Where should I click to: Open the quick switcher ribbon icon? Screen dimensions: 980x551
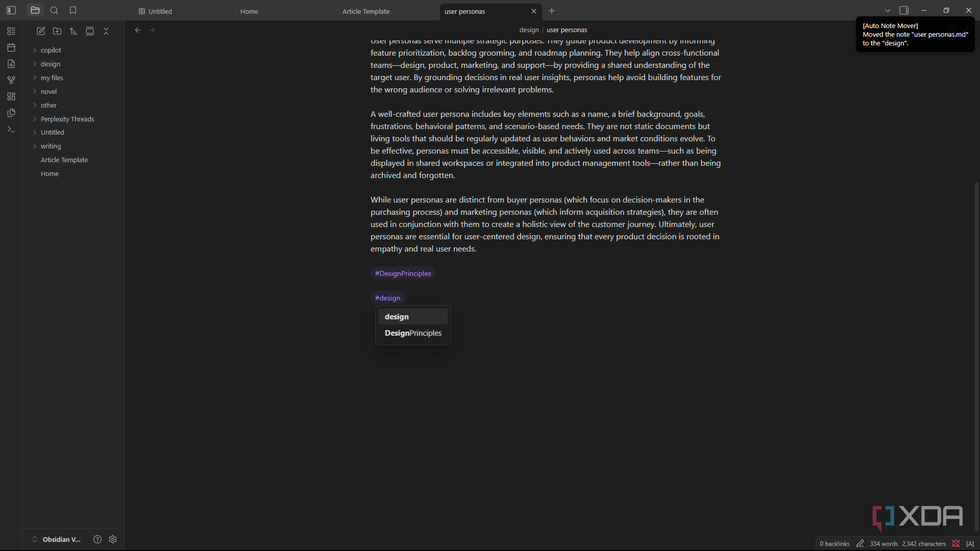point(11,31)
